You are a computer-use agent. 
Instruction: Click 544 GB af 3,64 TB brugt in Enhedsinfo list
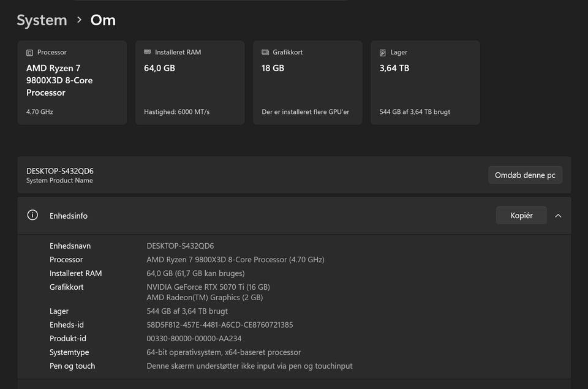[187, 311]
